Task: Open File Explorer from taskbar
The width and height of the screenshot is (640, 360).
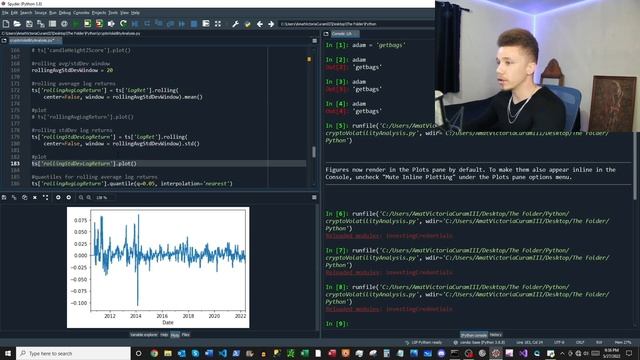Action: (168, 353)
